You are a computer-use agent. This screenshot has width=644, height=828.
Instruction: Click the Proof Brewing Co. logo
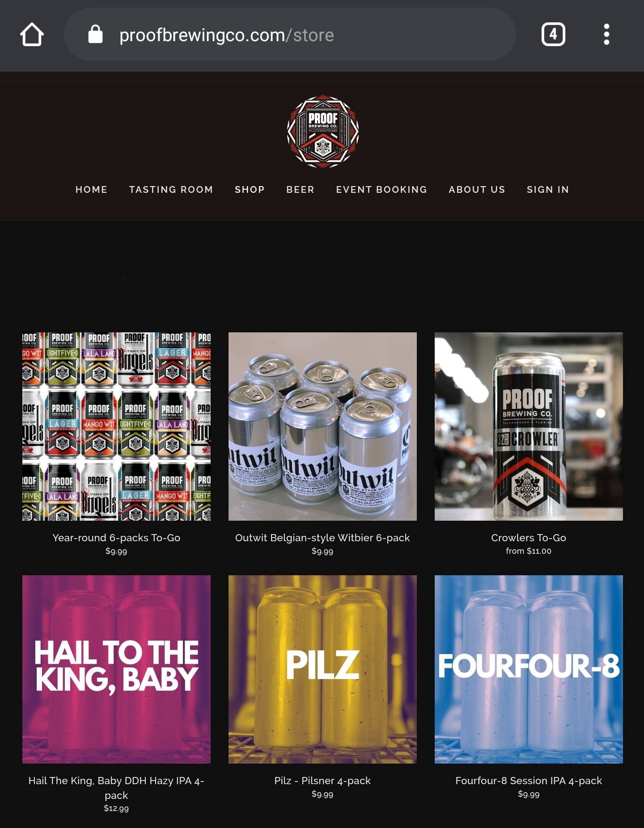[x=322, y=131]
